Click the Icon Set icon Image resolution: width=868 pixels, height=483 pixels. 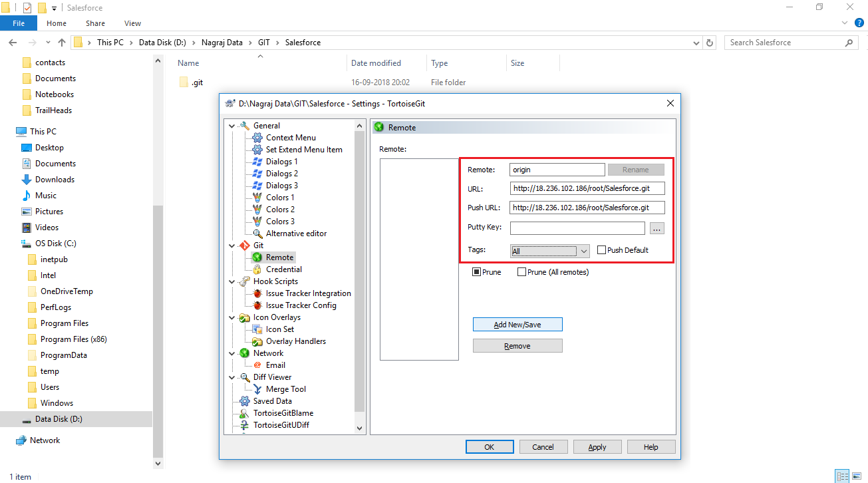(x=257, y=329)
